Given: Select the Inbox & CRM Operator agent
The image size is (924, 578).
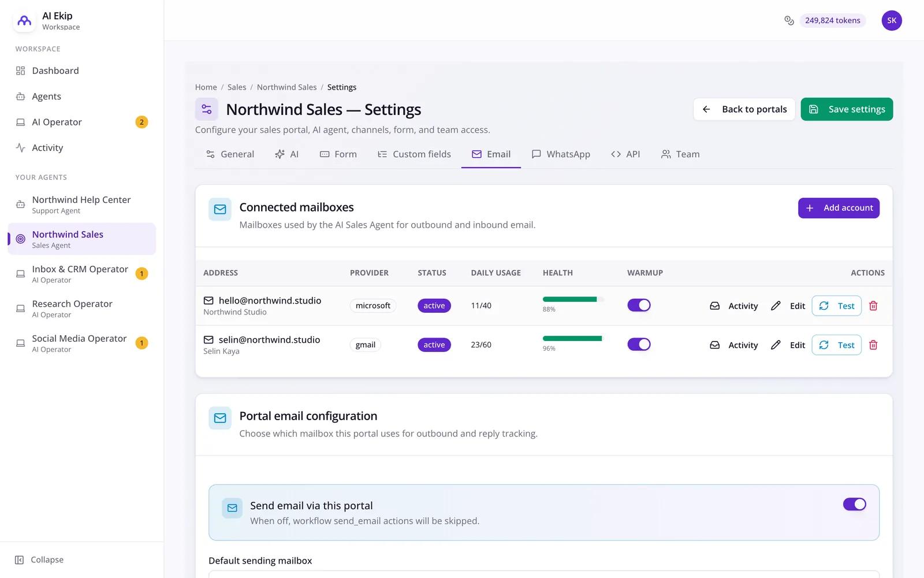Looking at the screenshot, I should pyautogui.click(x=81, y=274).
